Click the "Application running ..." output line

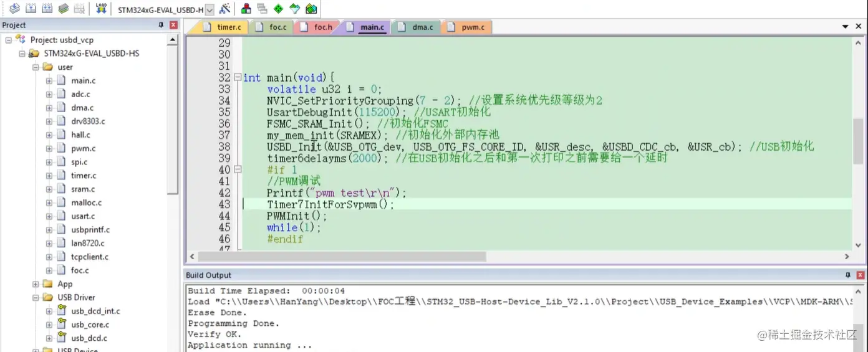pos(250,345)
